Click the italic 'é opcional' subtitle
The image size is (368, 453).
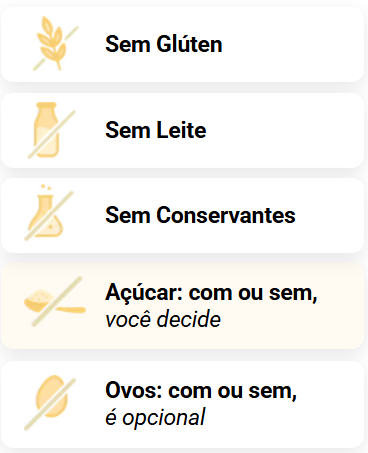155,417
